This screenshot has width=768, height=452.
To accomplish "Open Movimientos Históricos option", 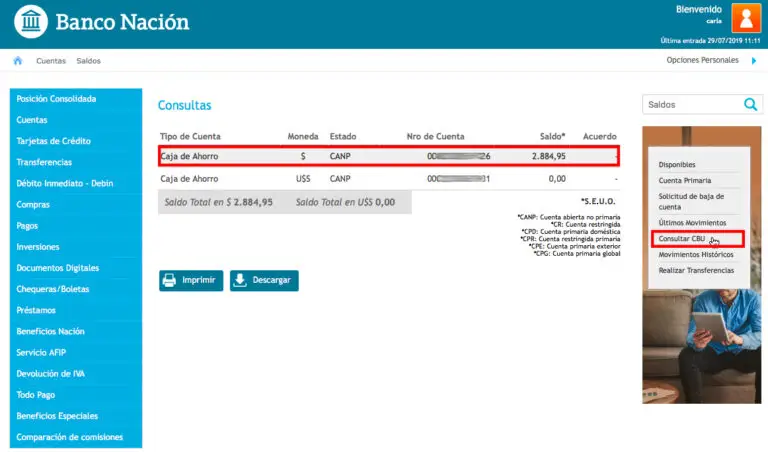I will 696,255.
